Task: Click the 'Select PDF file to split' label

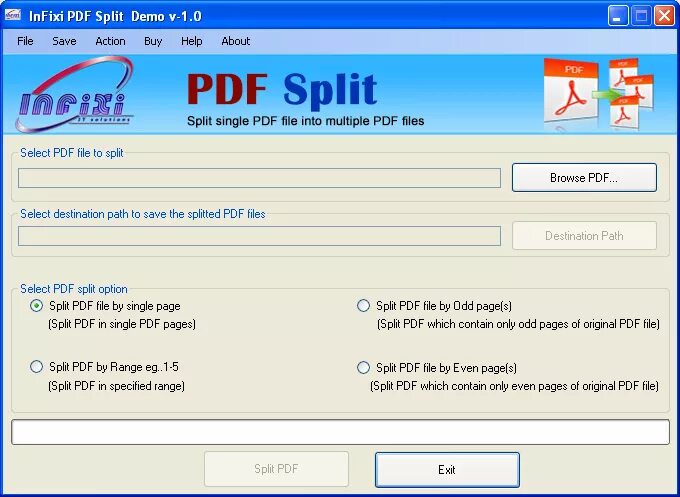Action: (72, 153)
